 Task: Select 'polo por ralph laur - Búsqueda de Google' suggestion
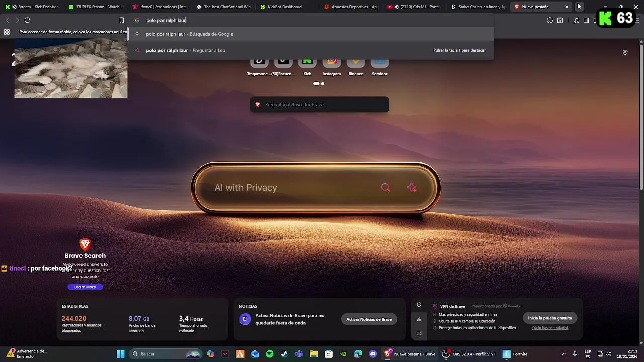tap(310, 34)
